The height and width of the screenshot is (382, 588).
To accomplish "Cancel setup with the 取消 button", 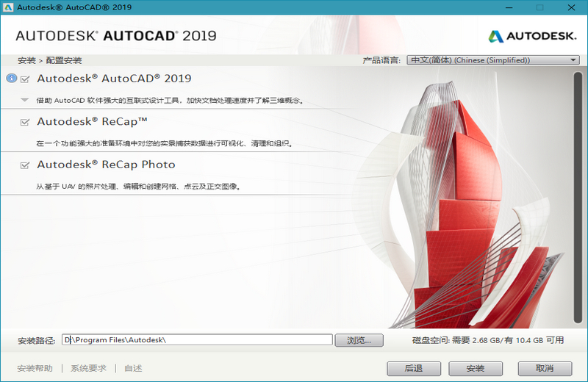I will click(x=545, y=368).
